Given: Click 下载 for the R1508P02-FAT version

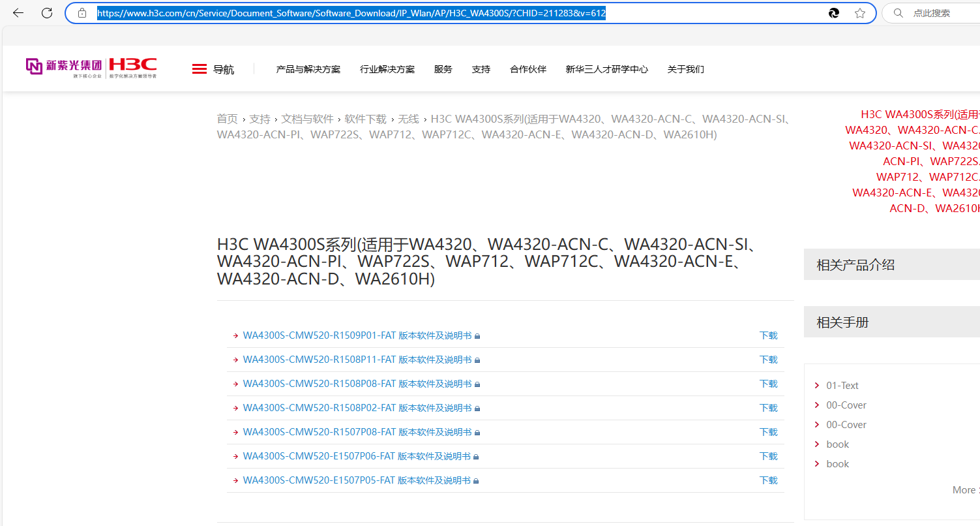Looking at the screenshot, I should (769, 408).
